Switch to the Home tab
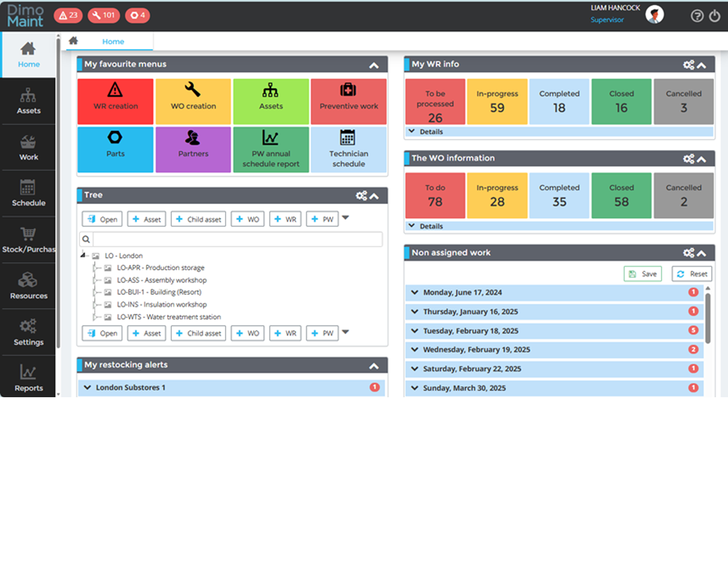The width and height of the screenshot is (728, 582). (x=113, y=42)
